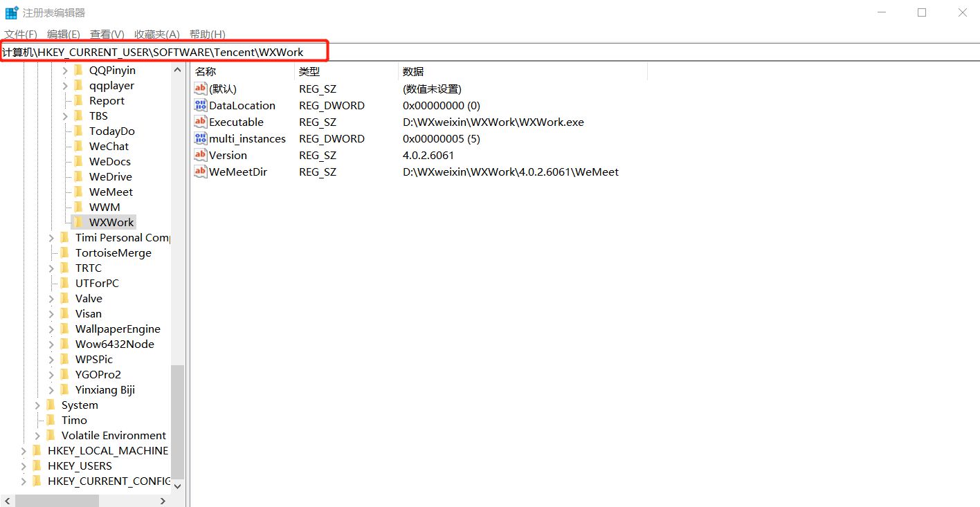Click the WallpaperEngine folder icon

tap(64, 329)
